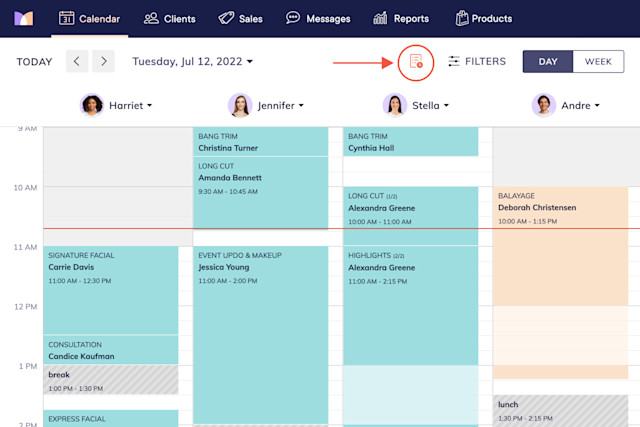Open the Products tab

484,19
